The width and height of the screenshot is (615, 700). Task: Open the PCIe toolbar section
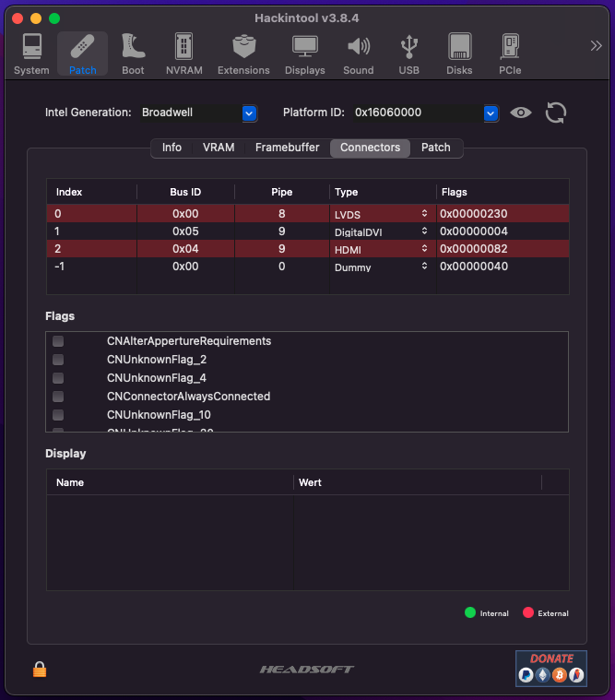point(510,53)
